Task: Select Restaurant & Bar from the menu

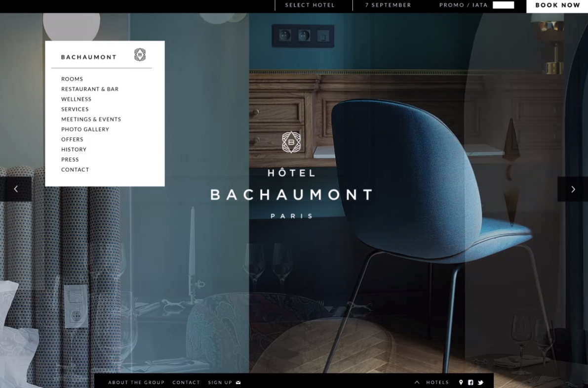Action: click(90, 89)
